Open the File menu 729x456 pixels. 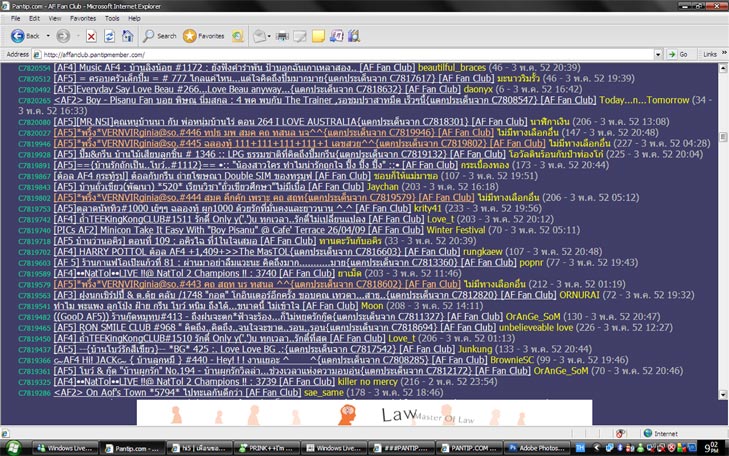coord(15,19)
